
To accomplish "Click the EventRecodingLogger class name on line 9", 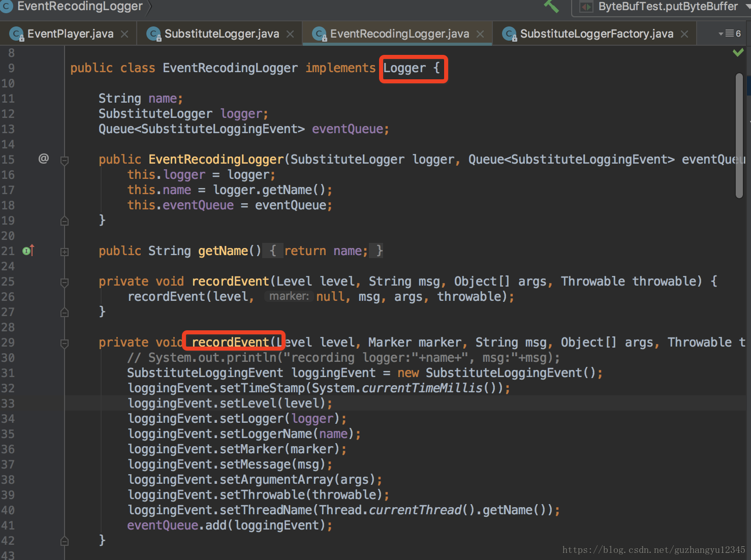I will point(230,68).
